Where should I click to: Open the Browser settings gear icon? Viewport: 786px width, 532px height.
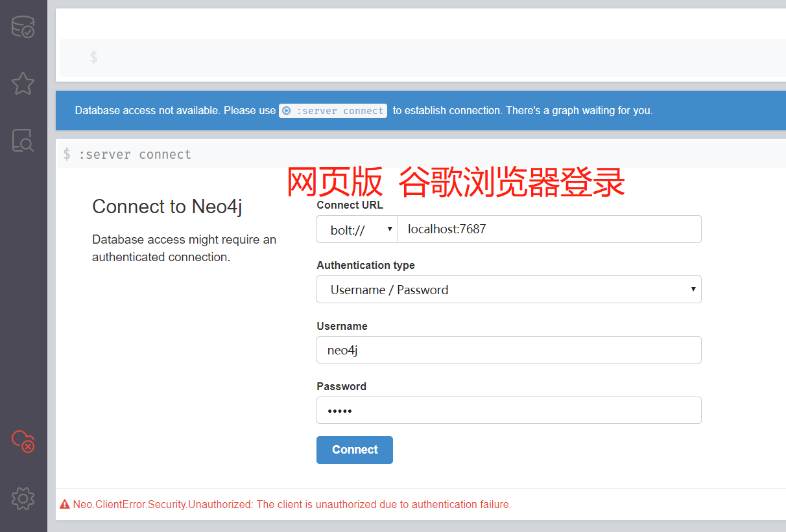click(23, 498)
